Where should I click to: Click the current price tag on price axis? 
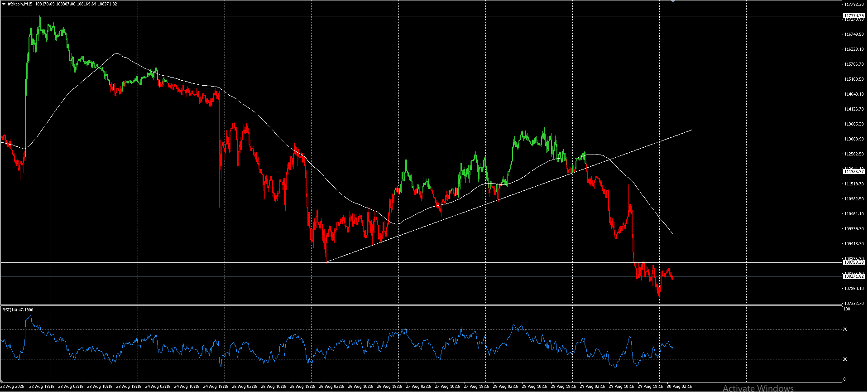click(x=854, y=276)
